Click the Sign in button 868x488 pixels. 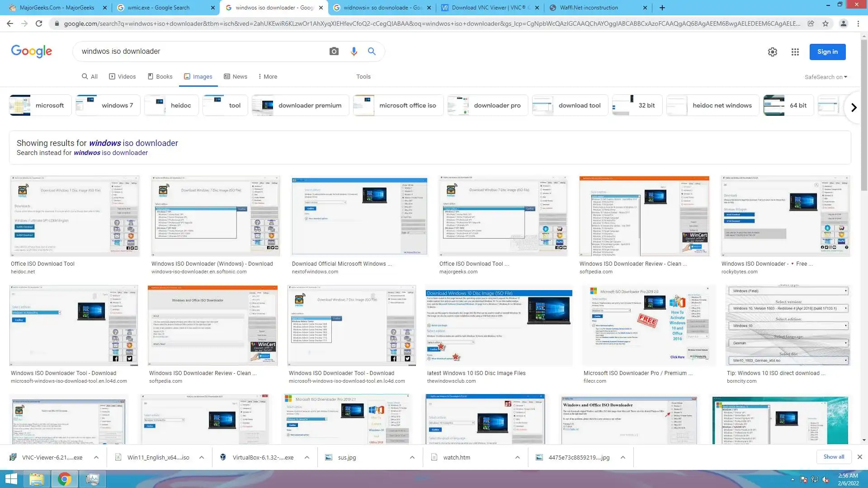pos(827,52)
